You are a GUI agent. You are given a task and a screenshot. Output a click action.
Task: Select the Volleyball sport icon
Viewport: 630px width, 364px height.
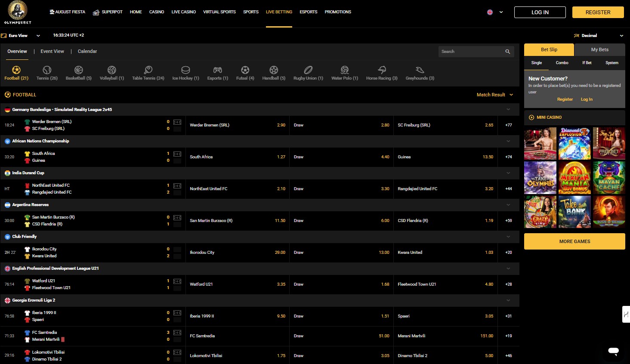click(x=112, y=70)
